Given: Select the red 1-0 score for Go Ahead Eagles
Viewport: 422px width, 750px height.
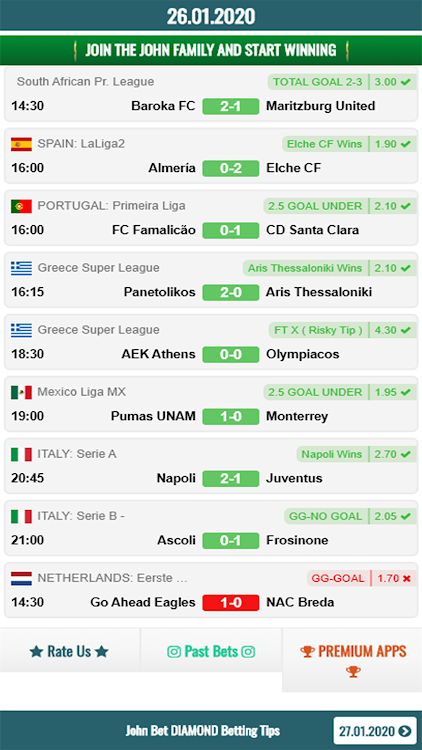Looking at the screenshot, I should click(x=231, y=602).
